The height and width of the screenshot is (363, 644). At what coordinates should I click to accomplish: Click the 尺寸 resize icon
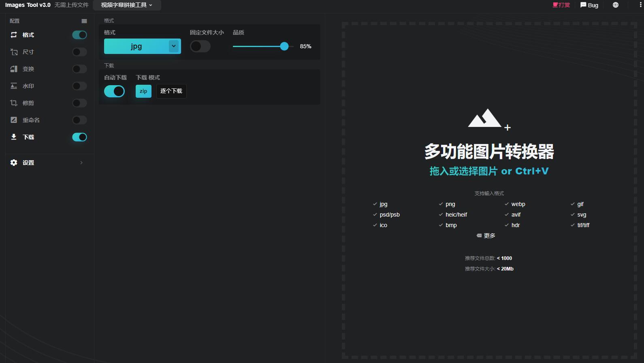(x=14, y=52)
